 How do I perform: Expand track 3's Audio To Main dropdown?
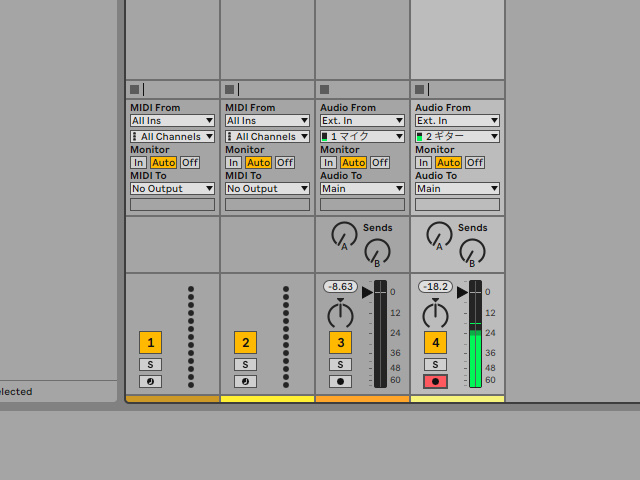point(362,188)
